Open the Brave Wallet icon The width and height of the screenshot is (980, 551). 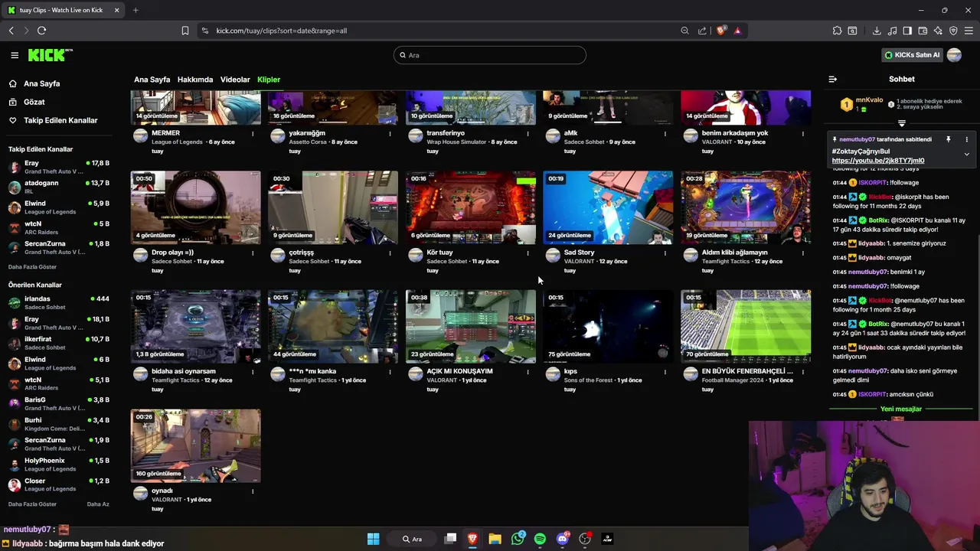(x=923, y=31)
